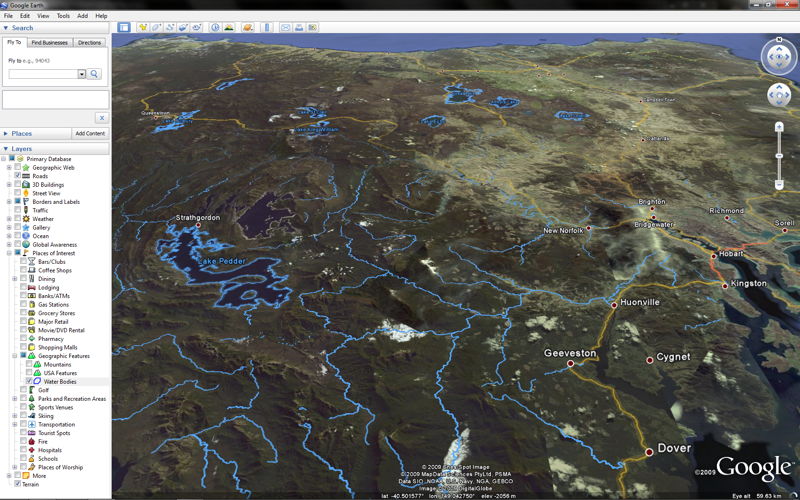Image resolution: width=800 pixels, height=500 pixels.
Task: Click the zoom out minus icon
Action: [779, 184]
